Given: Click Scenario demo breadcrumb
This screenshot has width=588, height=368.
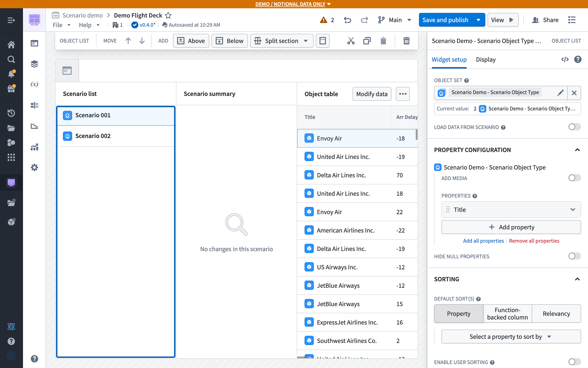Looking at the screenshot, I should 83,15.
